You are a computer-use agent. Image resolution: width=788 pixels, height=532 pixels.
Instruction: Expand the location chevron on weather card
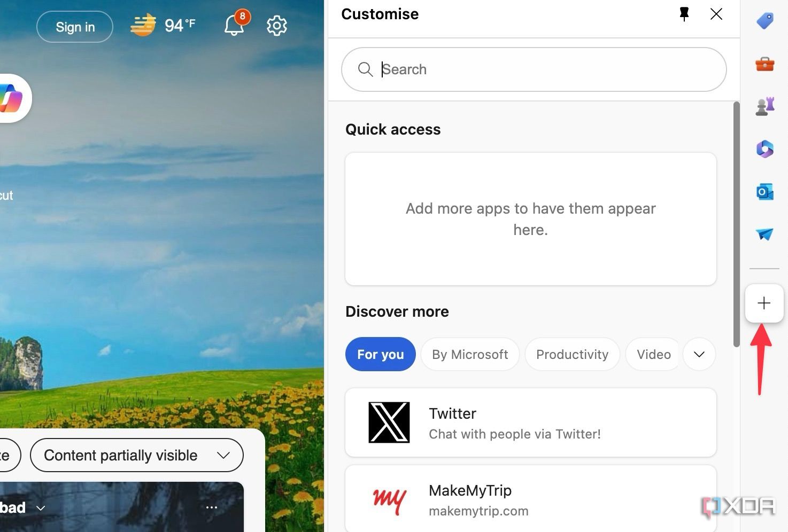(x=41, y=508)
